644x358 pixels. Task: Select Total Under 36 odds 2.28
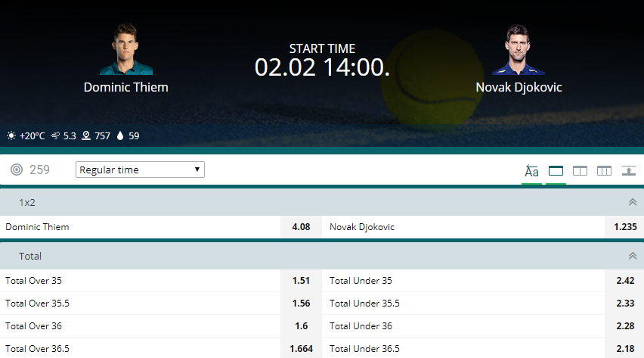624,326
